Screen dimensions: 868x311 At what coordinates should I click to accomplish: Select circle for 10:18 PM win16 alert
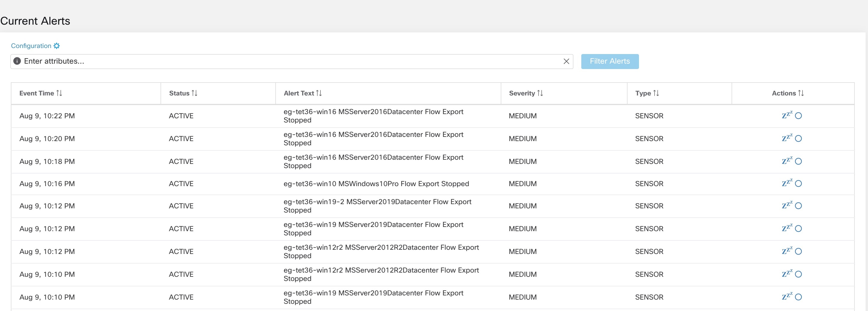798,162
